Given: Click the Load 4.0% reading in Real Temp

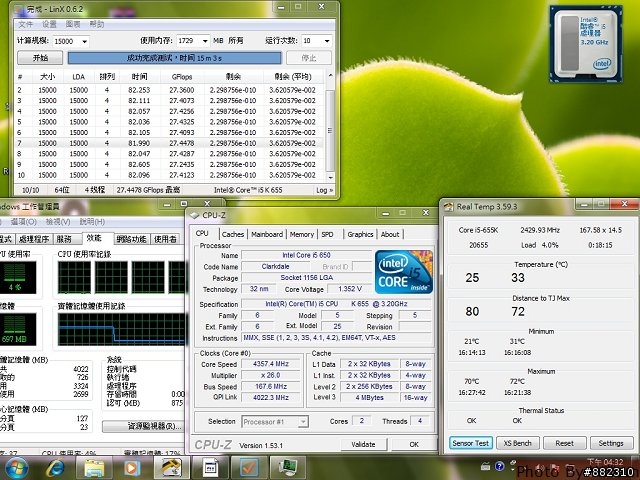Looking at the screenshot, I should [540, 245].
